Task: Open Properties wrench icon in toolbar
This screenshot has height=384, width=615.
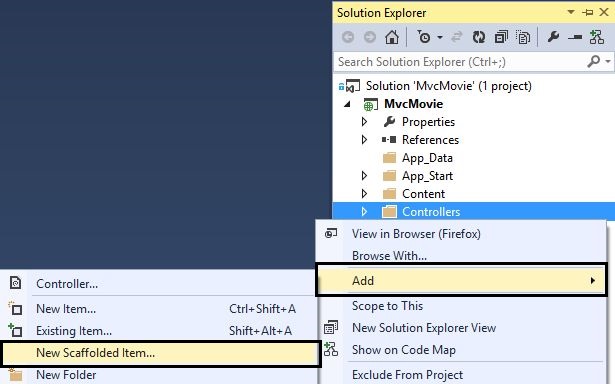Action: point(553,37)
